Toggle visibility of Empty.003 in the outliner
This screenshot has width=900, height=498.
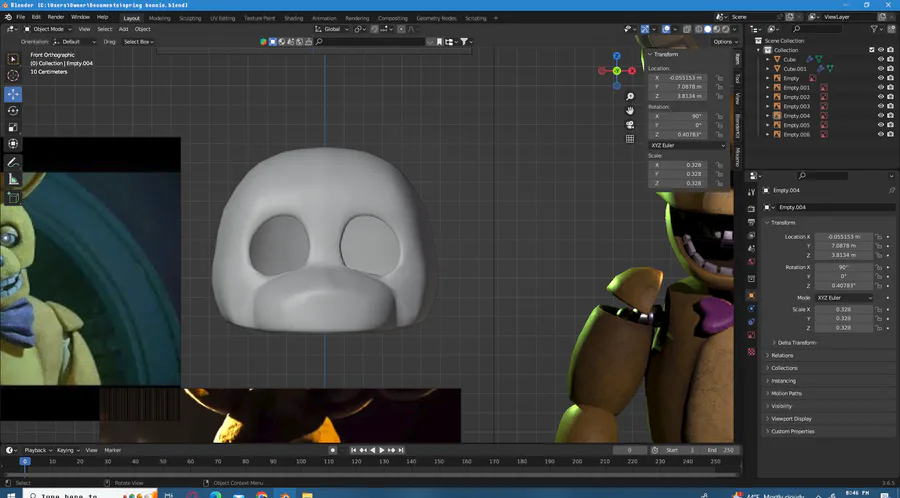tap(881, 106)
